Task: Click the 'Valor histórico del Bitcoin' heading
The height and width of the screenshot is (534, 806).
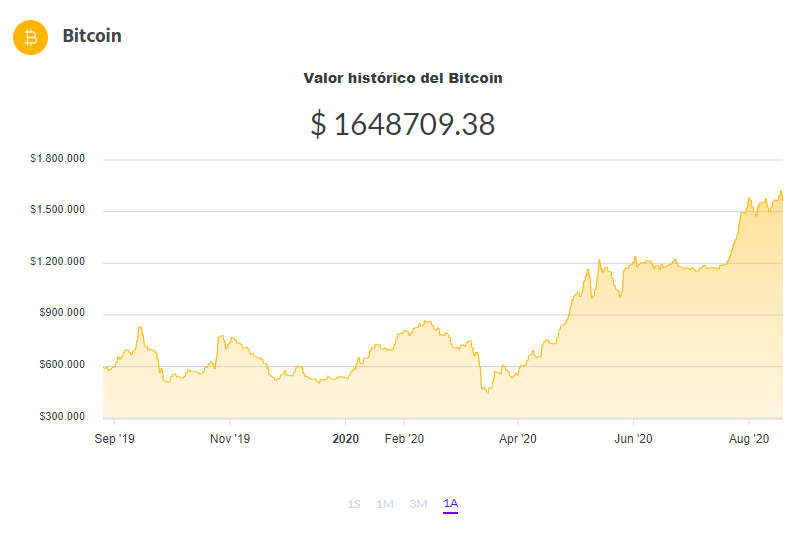Action: (402, 78)
